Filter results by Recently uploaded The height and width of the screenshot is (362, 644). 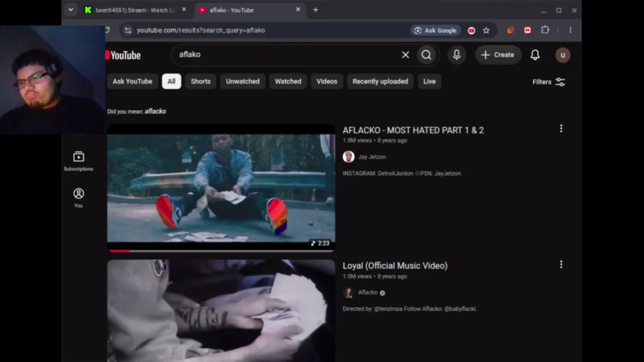[x=380, y=81]
